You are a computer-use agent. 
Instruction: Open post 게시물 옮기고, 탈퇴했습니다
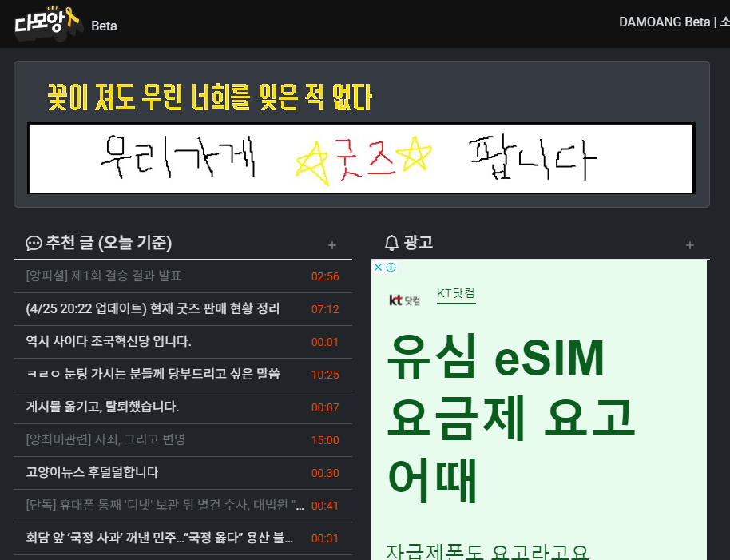click(102, 407)
